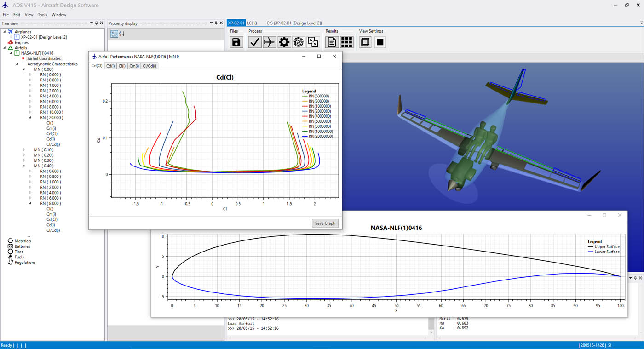Select the checkmark icon in Process group
Screen dimensions: 644x349
tap(254, 42)
